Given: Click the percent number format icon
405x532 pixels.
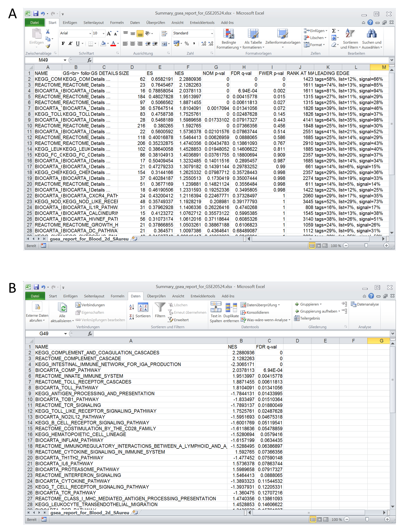Looking at the screenshot, I should tap(187, 44).
